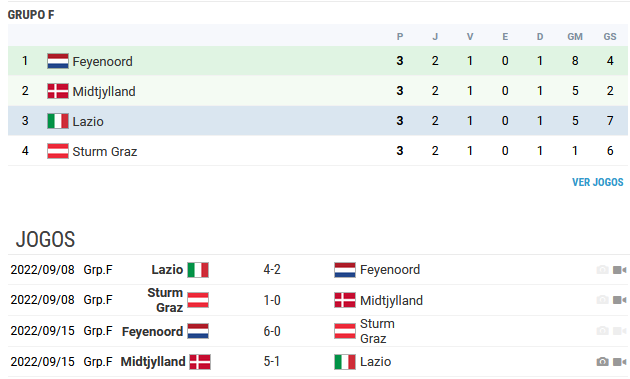Click Italy flag next to Lazio in standings
The width and height of the screenshot is (630, 379).
click(x=58, y=121)
